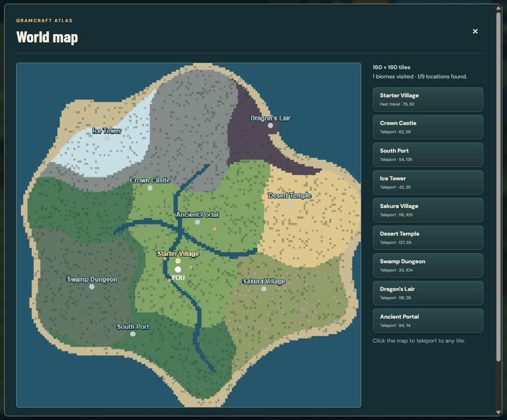The height and width of the screenshot is (420, 507).
Task: Select South Port teleport card
Action: click(x=428, y=155)
